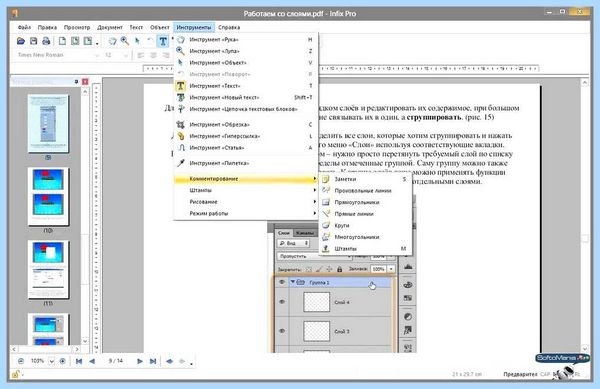
Task: Open the Справка menu
Action: pyautogui.click(x=229, y=28)
